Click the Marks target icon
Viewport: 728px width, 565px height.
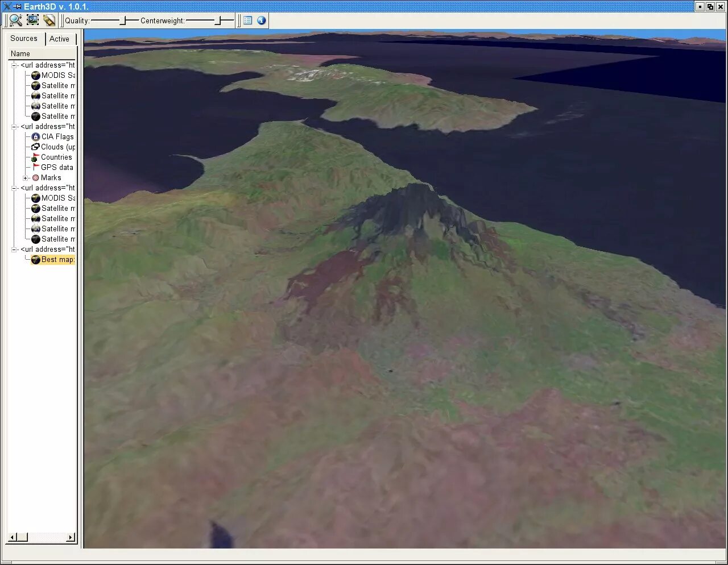pyautogui.click(x=35, y=178)
